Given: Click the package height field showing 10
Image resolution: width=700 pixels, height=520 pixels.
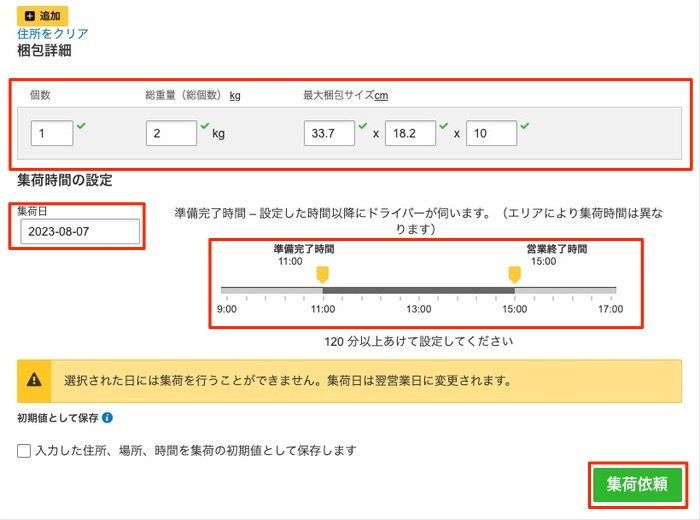Looking at the screenshot, I should pos(491,133).
